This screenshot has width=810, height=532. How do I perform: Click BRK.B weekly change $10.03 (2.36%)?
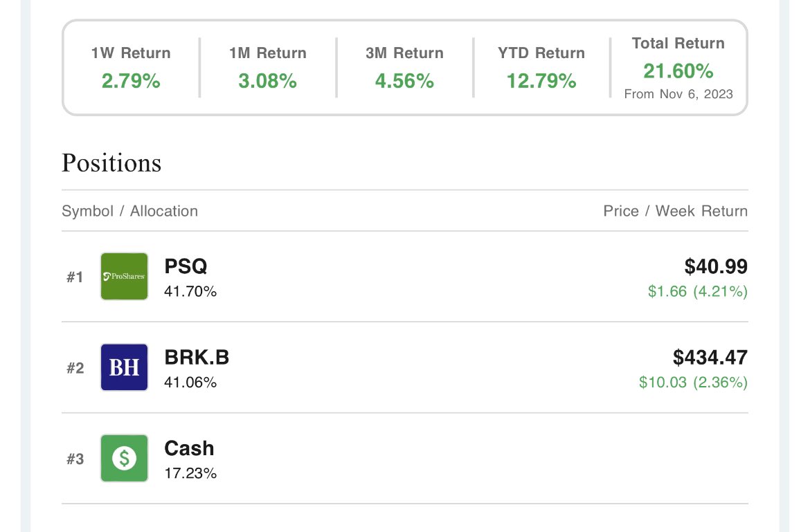[693, 383]
